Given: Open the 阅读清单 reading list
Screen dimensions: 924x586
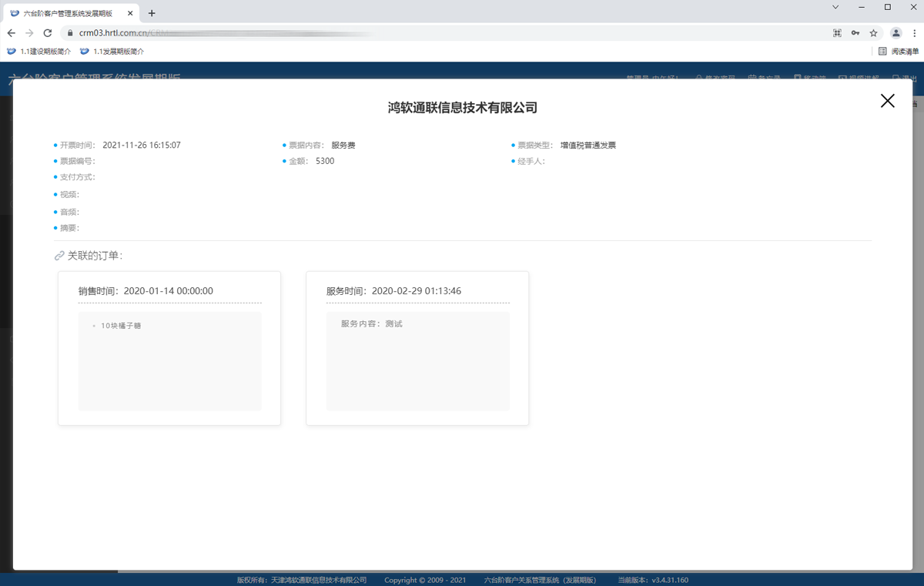Looking at the screenshot, I should [x=899, y=52].
